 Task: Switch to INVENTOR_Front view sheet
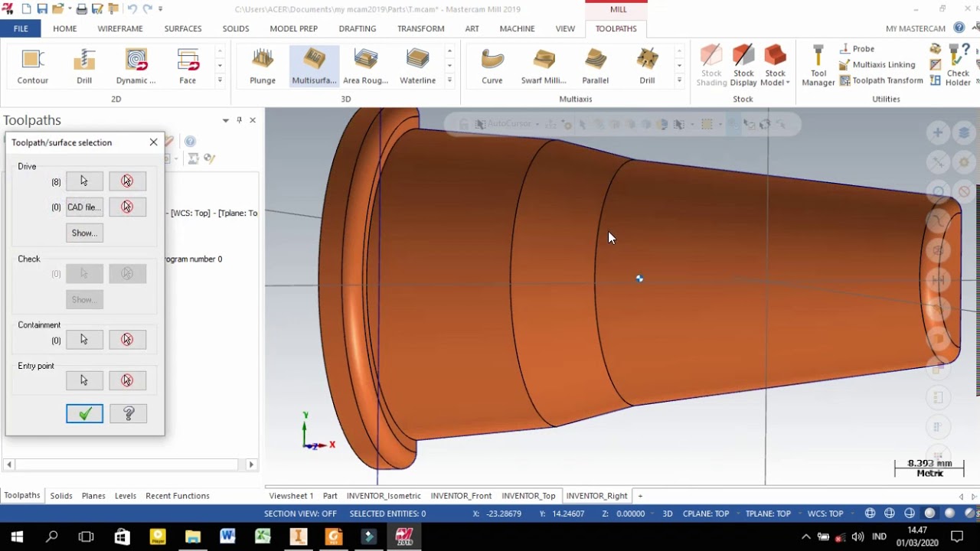[x=461, y=496]
